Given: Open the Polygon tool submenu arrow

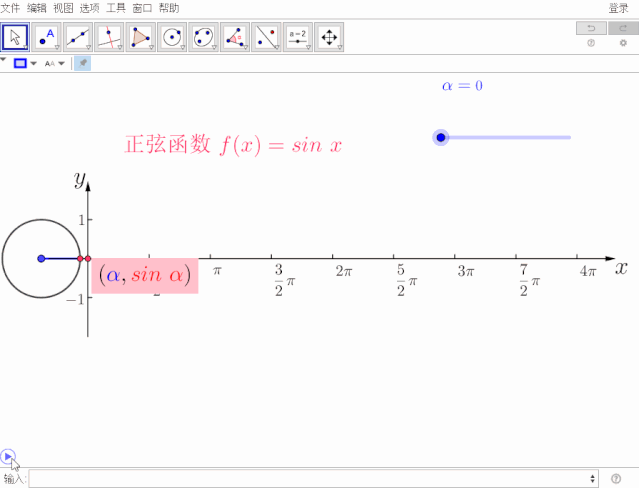Looking at the screenshot, I should [x=151, y=47].
